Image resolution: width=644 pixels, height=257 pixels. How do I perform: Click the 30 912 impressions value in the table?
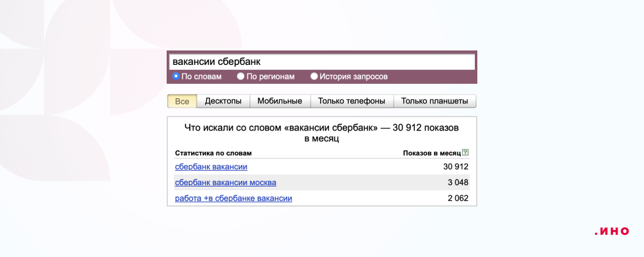pyautogui.click(x=456, y=166)
